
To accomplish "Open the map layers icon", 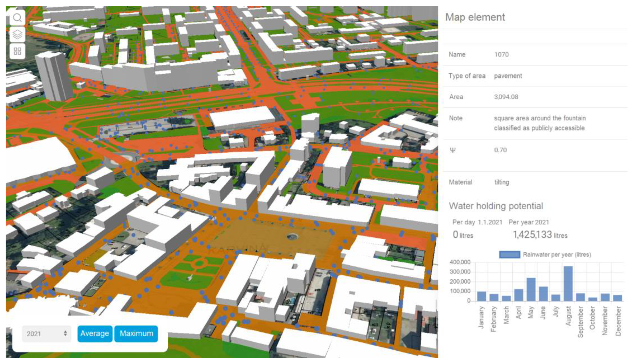I will pyautogui.click(x=17, y=35).
